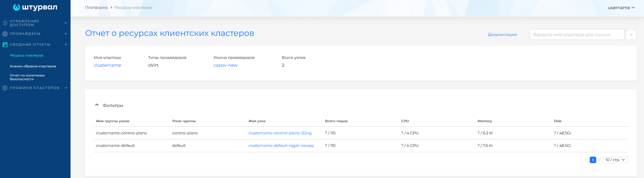Open Профили кластеров menu section
Screen dimensions: 644x178
[x=35, y=88]
